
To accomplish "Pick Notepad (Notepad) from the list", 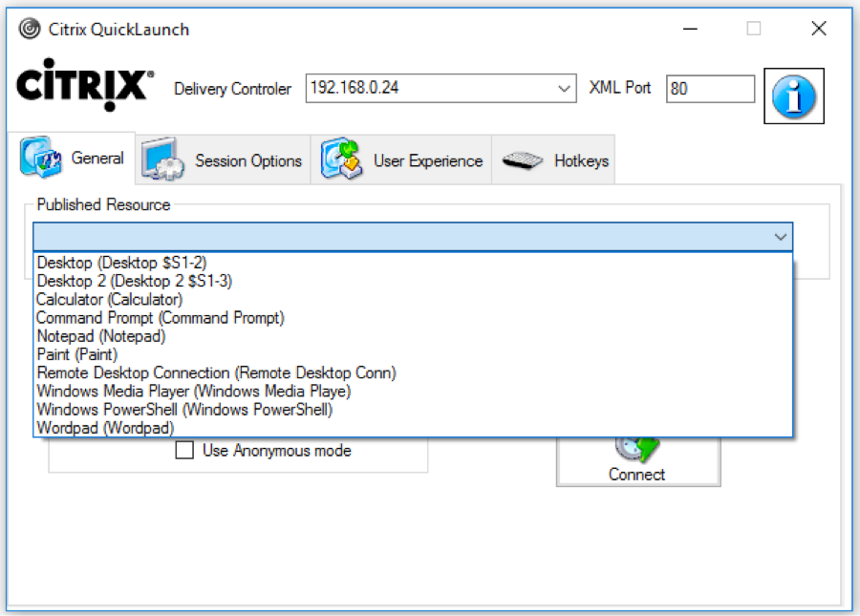I will [413, 336].
